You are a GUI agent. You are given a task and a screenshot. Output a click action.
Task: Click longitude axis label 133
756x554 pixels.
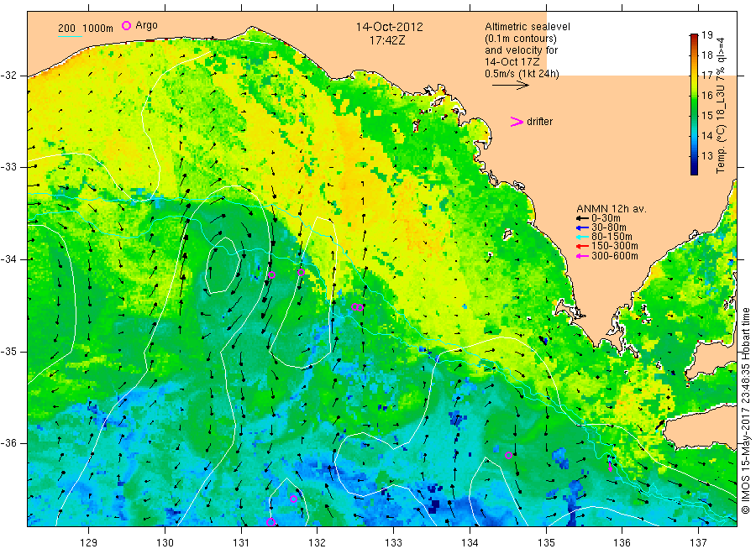tap(393, 543)
